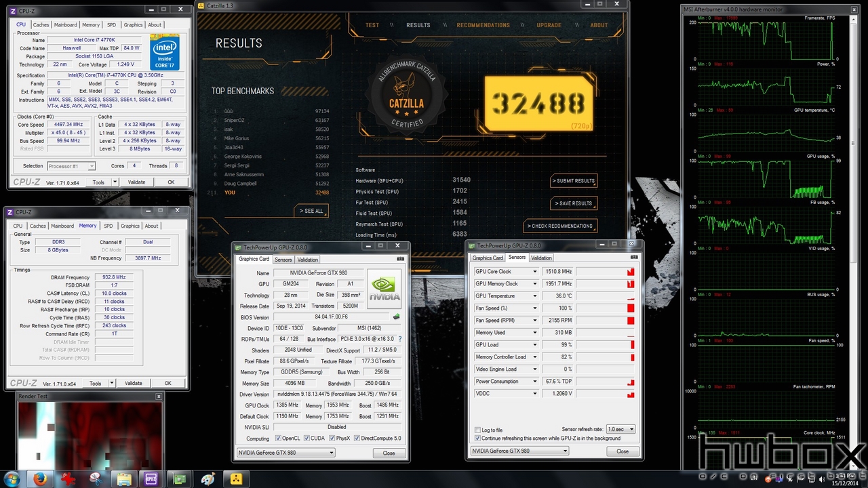Image resolution: width=868 pixels, height=488 pixels.
Task: Switch to Sensors tab in GPU-Z Graphics Card window
Action: 283,260
